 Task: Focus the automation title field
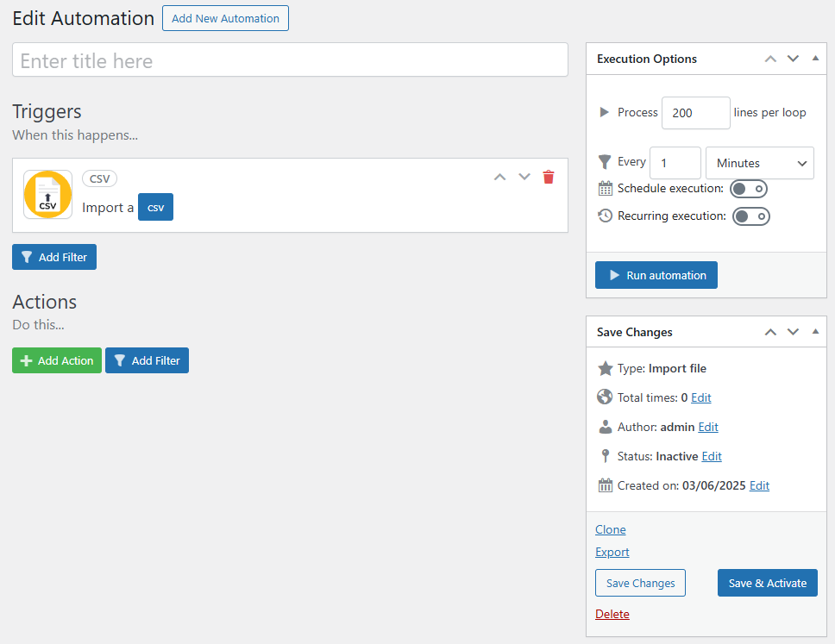[x=290, y=60]
